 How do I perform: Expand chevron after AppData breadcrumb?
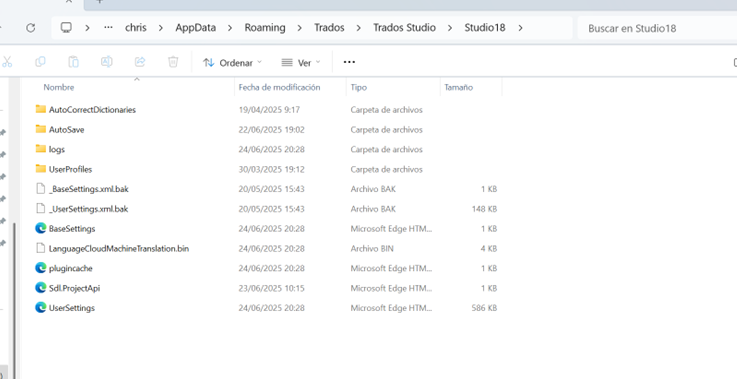point(230,28)
